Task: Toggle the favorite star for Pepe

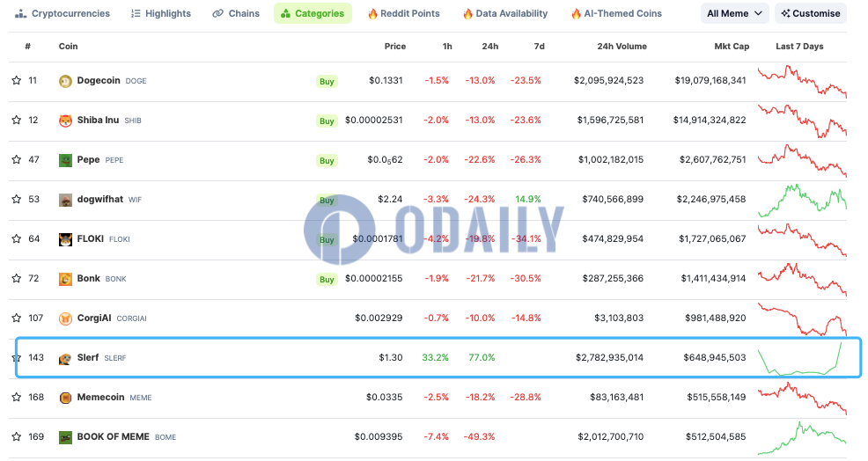Action: pos(17,160)
